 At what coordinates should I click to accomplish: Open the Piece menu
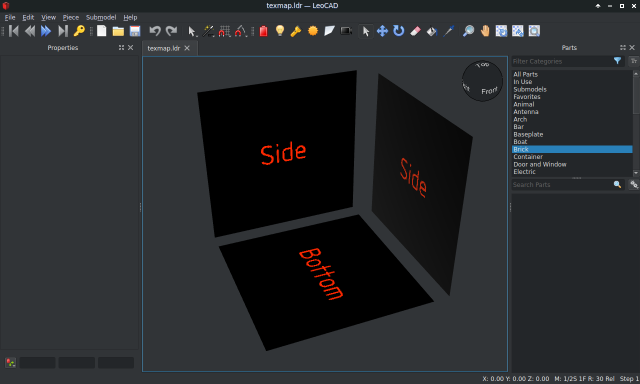coord(71,17)
